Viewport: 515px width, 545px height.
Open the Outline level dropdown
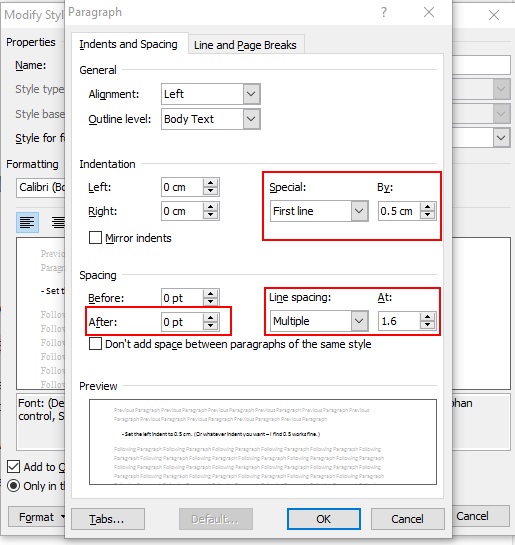[x=252, y=119]
